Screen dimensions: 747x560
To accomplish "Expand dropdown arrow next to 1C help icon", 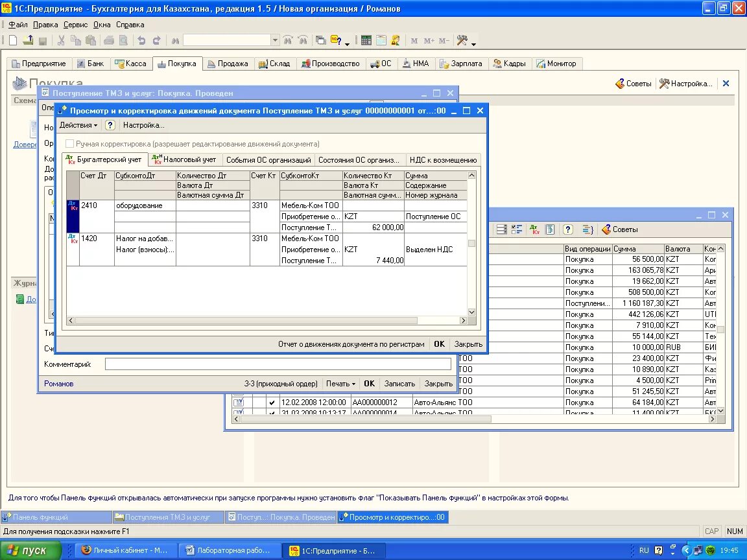I will (x=348, y=44).
